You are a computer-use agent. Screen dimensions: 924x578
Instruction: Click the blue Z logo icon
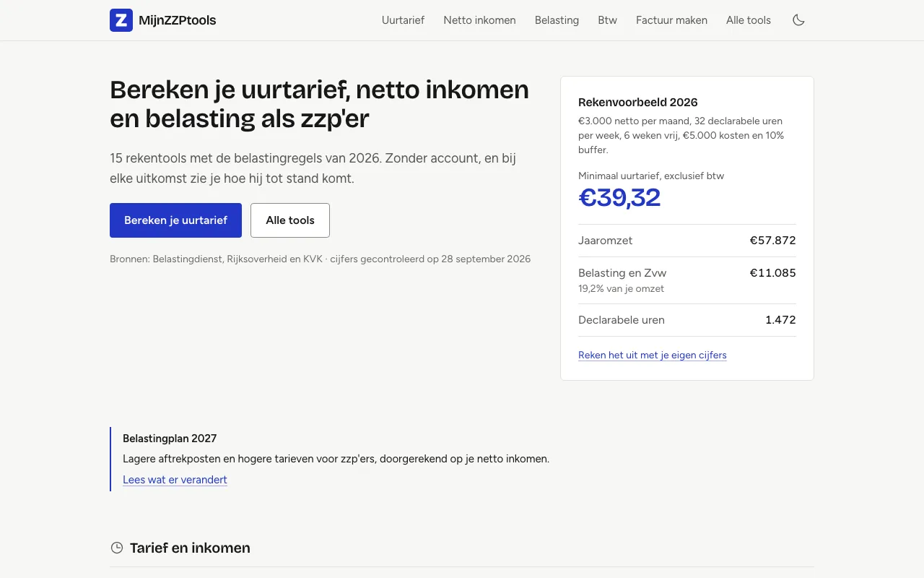[x=121, y=20]
